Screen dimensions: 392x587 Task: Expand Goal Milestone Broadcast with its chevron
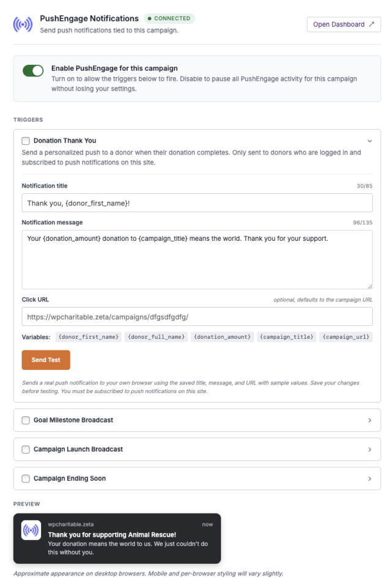[x=369, y=421]
